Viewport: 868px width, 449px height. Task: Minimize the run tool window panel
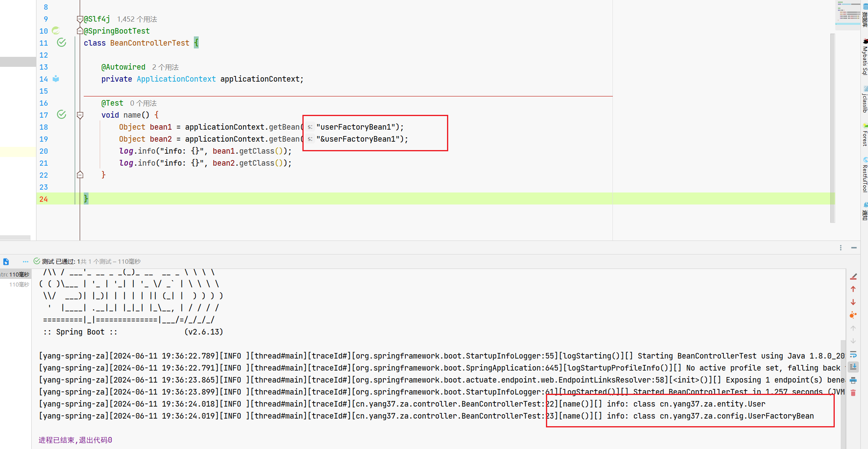click(854, 248)
